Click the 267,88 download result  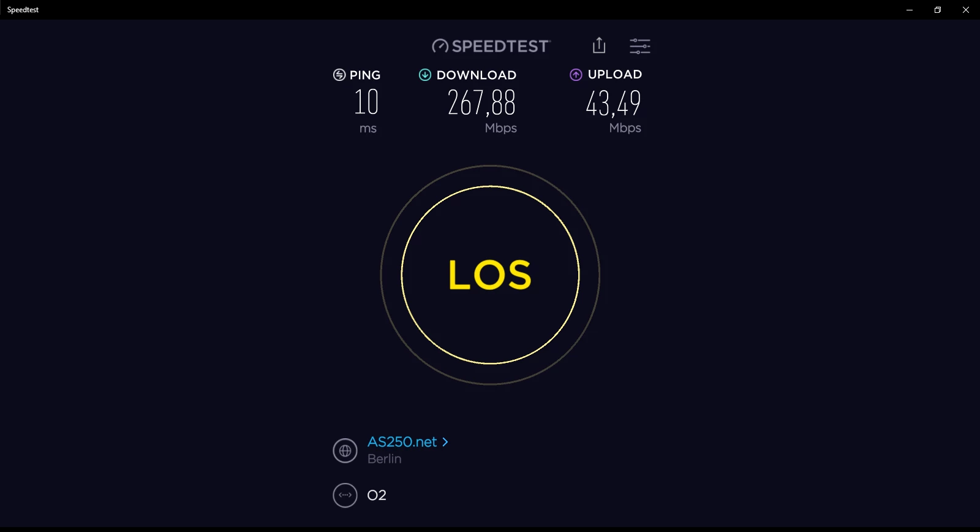click(481, 102)
